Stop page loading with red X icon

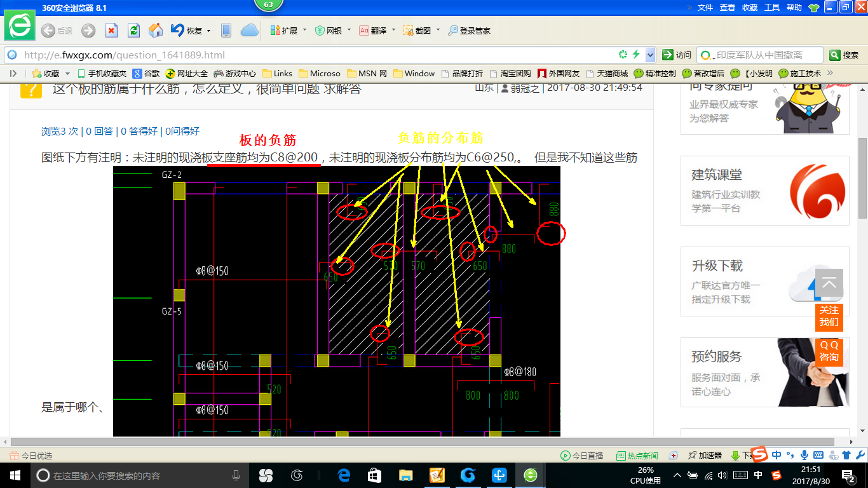click(x=111, y=30)
